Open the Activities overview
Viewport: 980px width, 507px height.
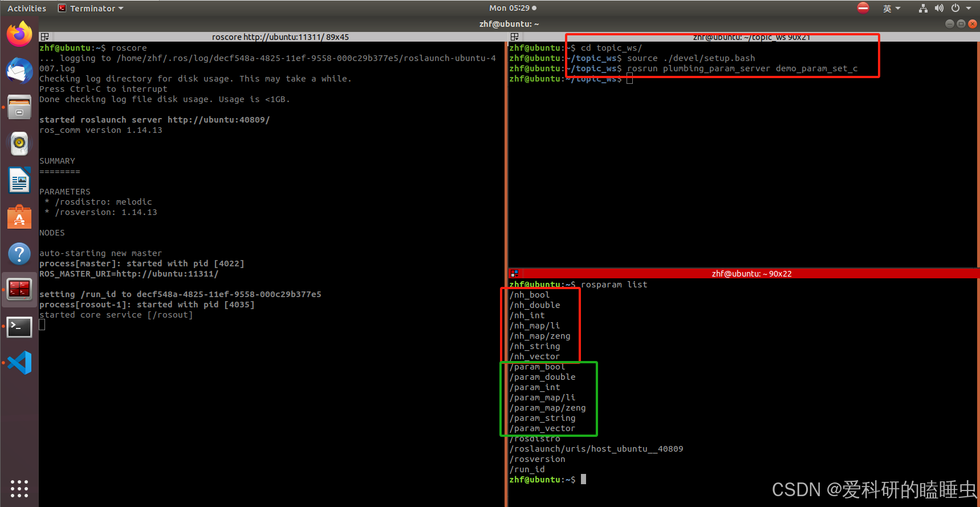[x=27, y=8]
